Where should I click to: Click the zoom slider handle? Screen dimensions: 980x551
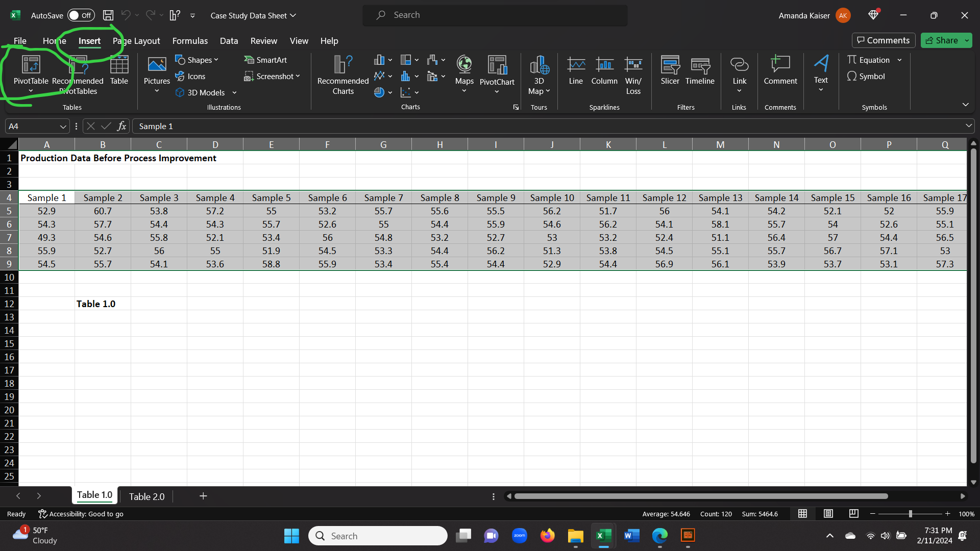point(910,514)
